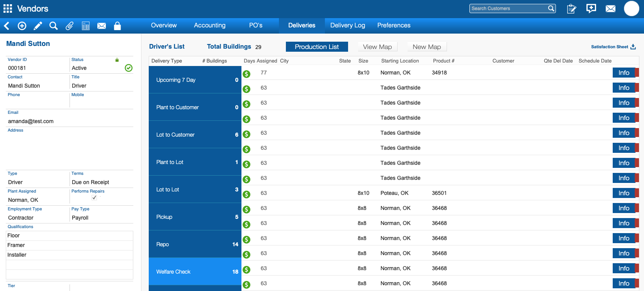Select Plant to Customer delivery type

[x=195, y=107]
